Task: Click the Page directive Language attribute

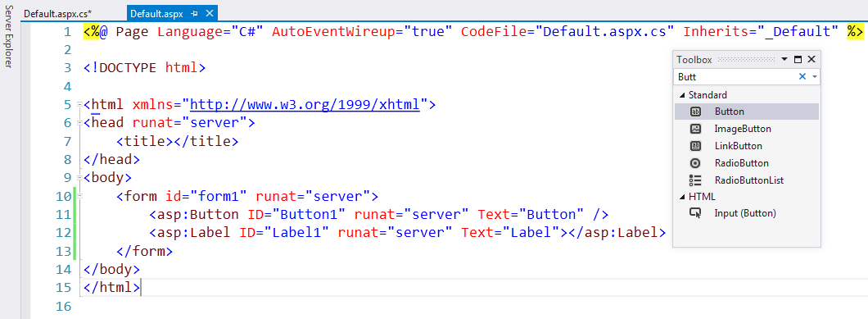Action: pyautogui.click(x=210, y=32)
